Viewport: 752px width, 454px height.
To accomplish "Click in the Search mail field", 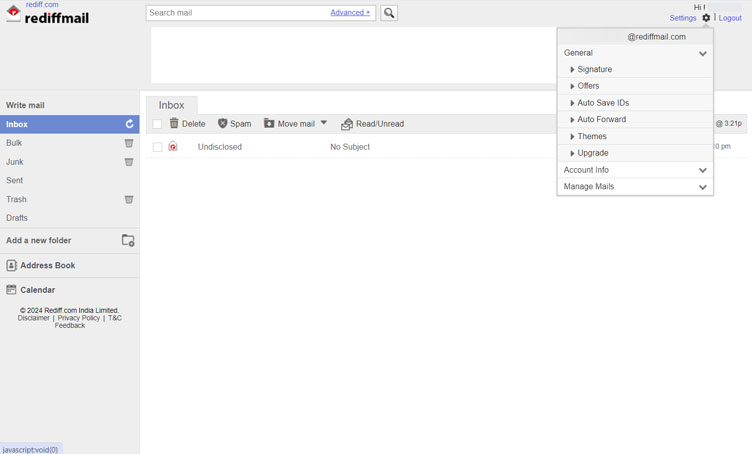I will [235, 13].
